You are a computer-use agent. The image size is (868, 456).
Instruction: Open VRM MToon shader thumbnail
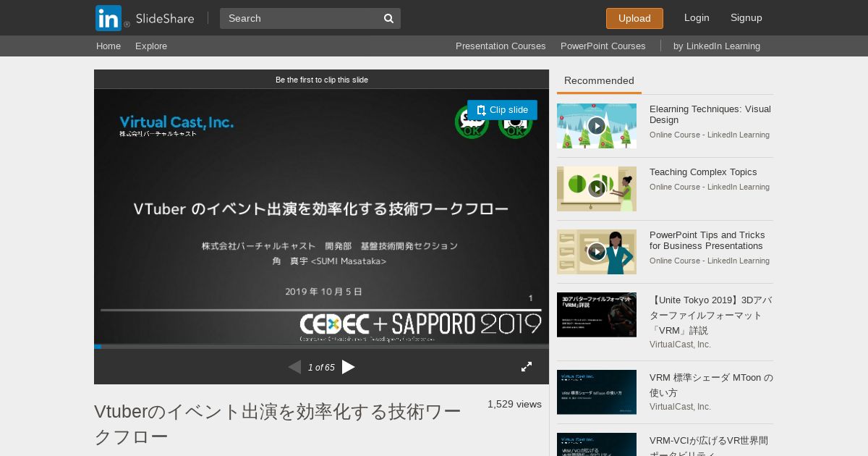(x=597, y=392)
